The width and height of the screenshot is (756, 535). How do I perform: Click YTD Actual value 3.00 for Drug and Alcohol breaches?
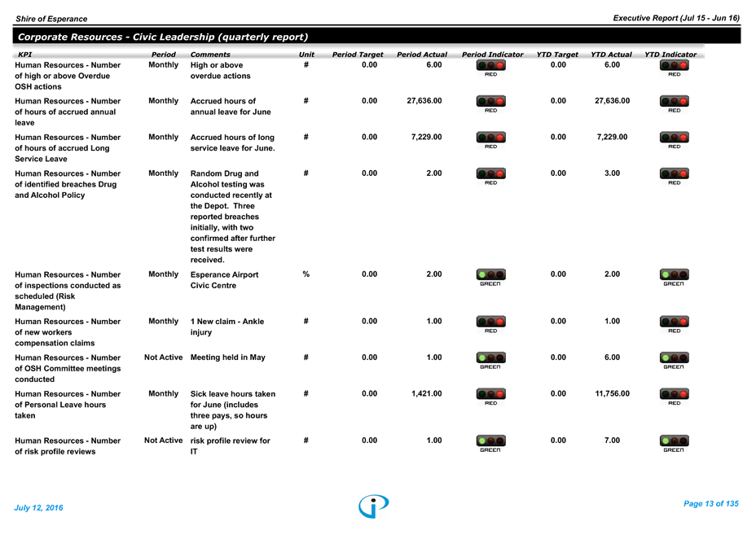point(613,173)
